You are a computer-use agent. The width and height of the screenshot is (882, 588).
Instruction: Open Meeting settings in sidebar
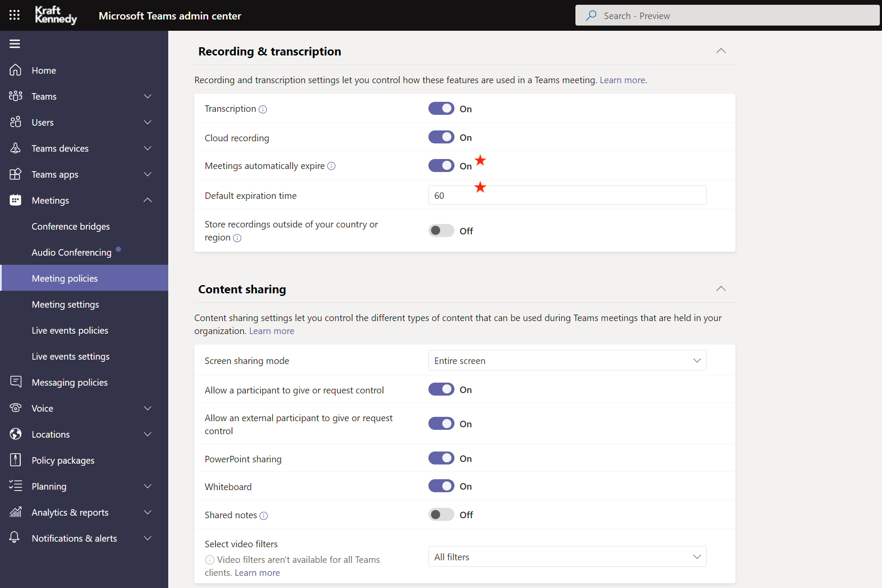tap(65, 304)
